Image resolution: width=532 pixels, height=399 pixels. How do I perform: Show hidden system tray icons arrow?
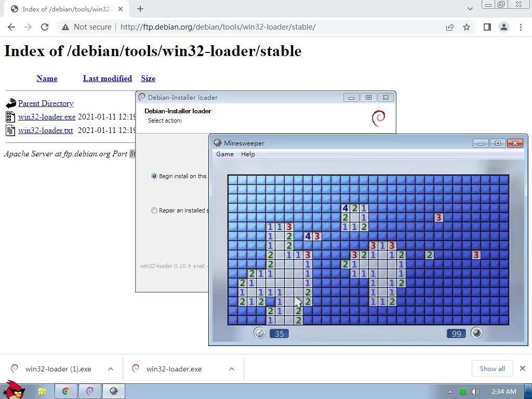pos(450,392)
